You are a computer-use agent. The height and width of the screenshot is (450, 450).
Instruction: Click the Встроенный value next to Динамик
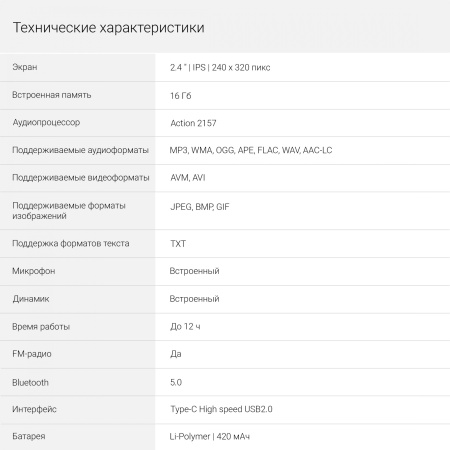tap(194, 299)
